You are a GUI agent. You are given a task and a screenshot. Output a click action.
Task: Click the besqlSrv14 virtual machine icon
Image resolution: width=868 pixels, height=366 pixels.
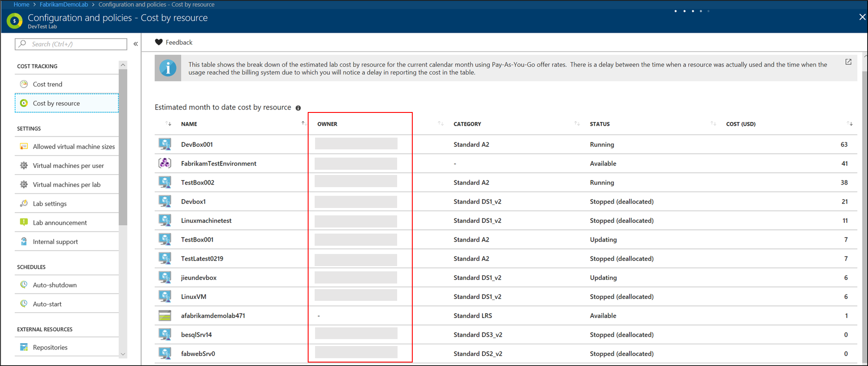(x=165, y=335)
